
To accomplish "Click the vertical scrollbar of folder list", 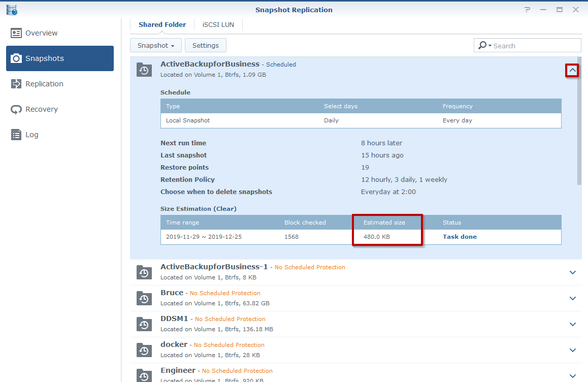I will pyautogui.click(x=580, y=122).
